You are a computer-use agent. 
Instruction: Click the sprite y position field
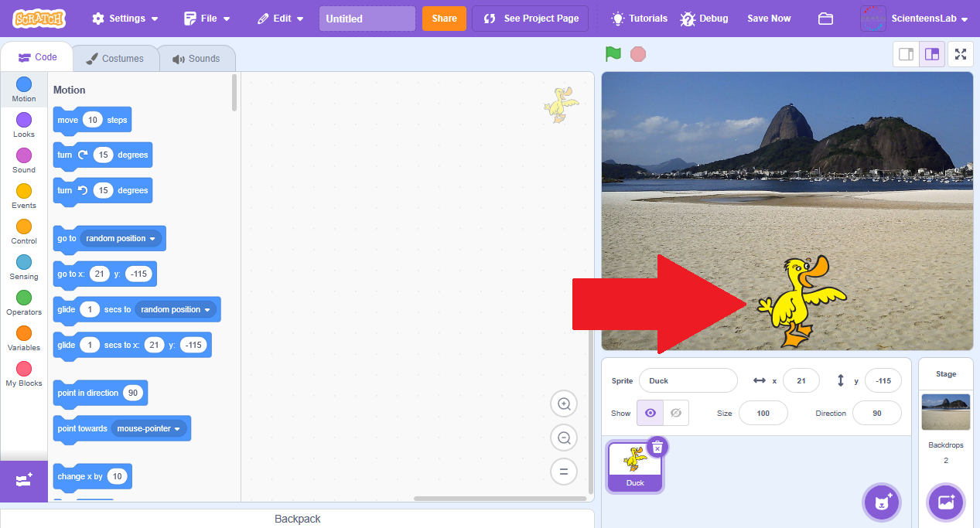pos(883,380)
